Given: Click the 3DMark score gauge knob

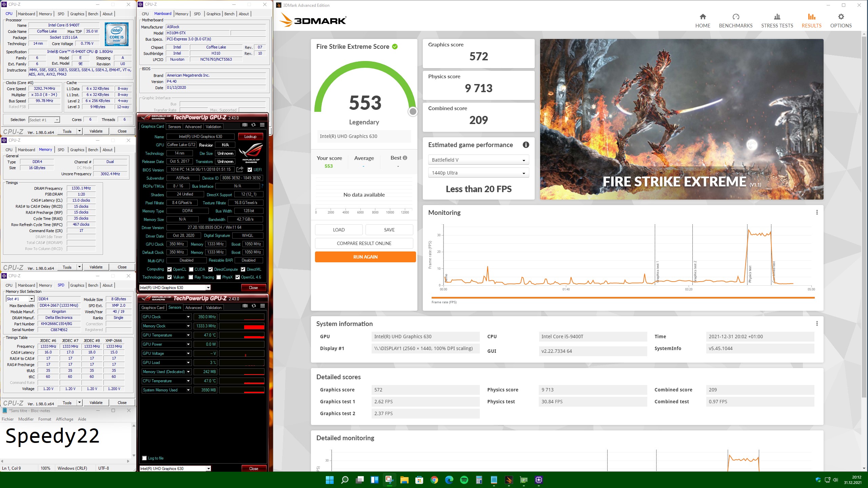Looking at the screenshot, I should [x=413, y=111].
